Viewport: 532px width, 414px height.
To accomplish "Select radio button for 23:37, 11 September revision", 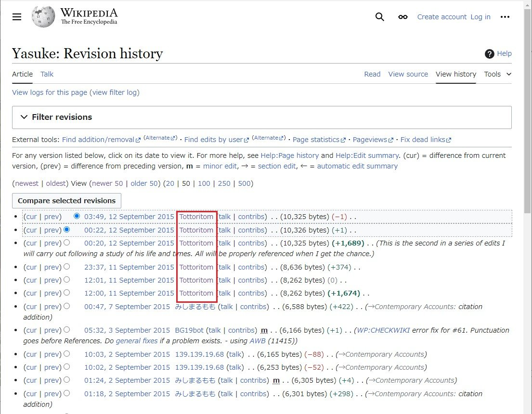I will [x=66, y=266].
